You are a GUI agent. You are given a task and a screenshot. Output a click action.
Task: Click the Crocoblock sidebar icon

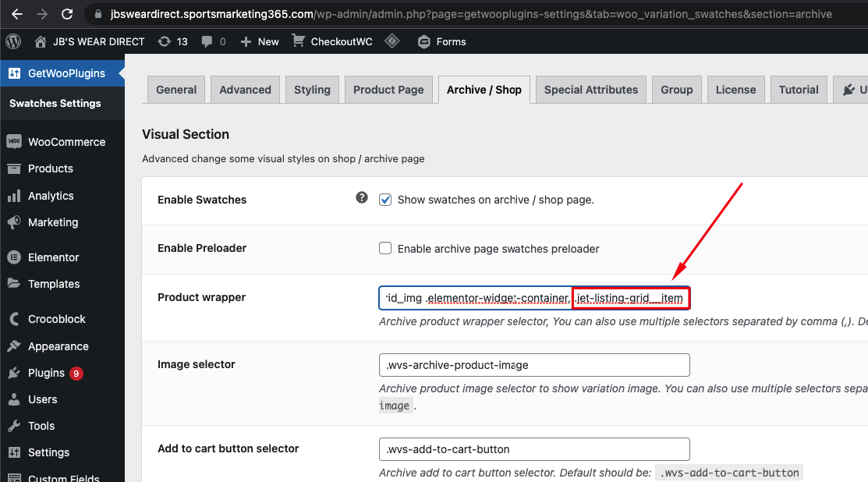(14, 319)
